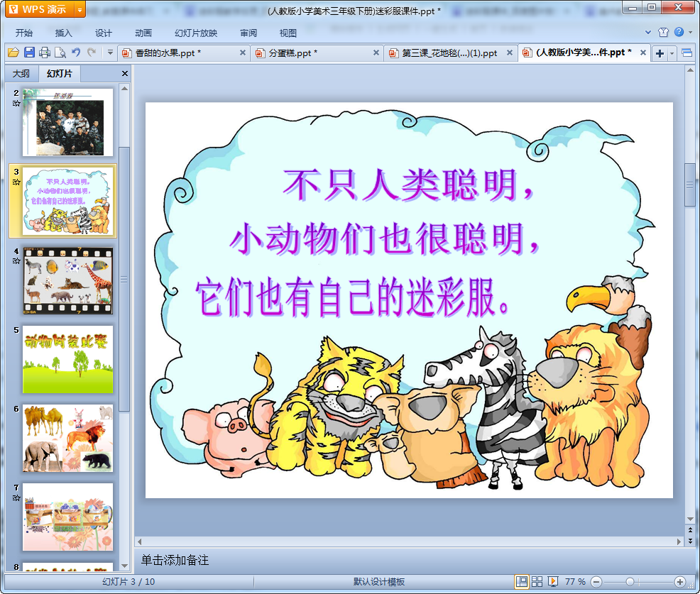This screenshot has height=594, width=700.
Task: Start slideshow from status bar play icon
Action: 553,581
